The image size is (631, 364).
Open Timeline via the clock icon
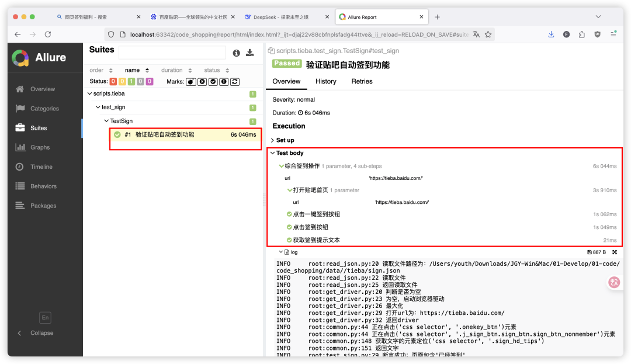coord(20,167)
